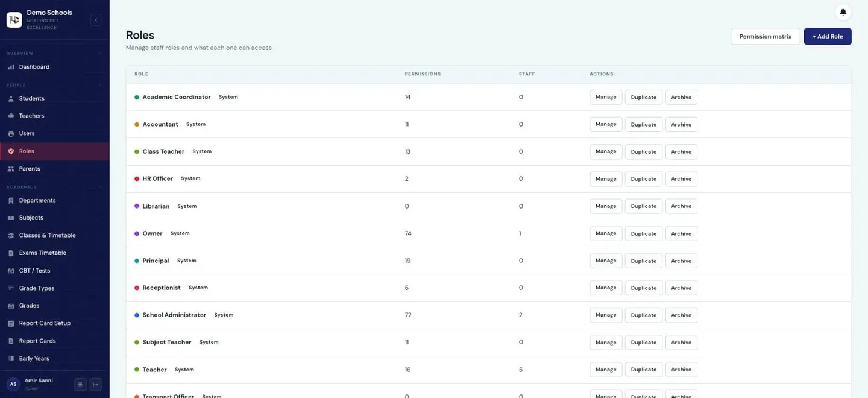The image size is (868, 398).
Task: Click the 74 permissions count for Owner
Action: 408,233
